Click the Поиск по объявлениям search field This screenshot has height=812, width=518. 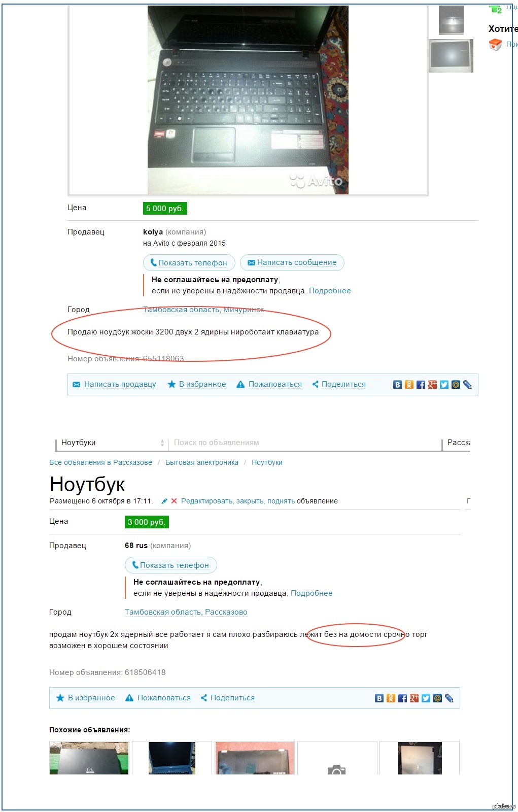[304, 443]
